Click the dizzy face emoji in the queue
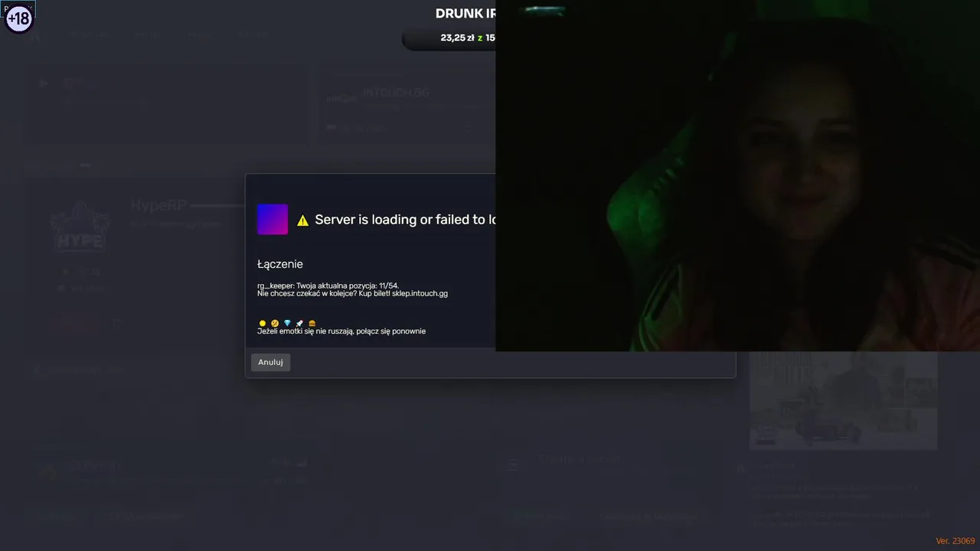Viewport: 980px width, 551px height. pos(275,323)
